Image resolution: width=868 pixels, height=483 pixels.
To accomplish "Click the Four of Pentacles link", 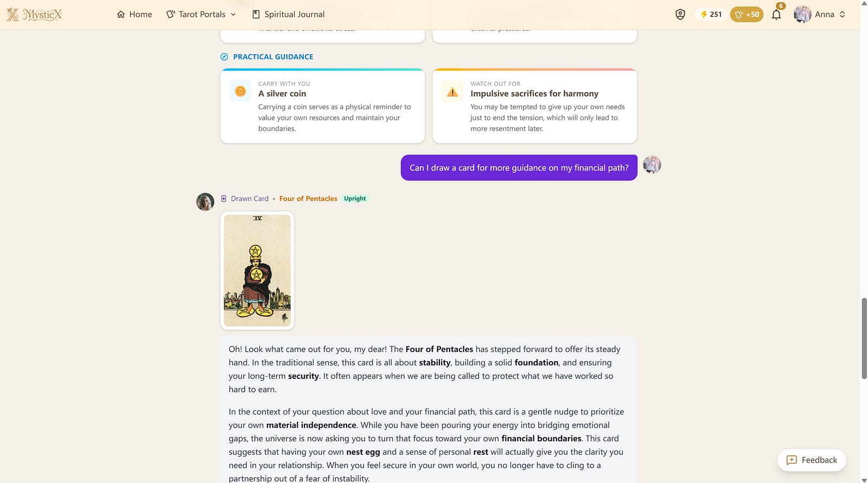I will point(308,199).
